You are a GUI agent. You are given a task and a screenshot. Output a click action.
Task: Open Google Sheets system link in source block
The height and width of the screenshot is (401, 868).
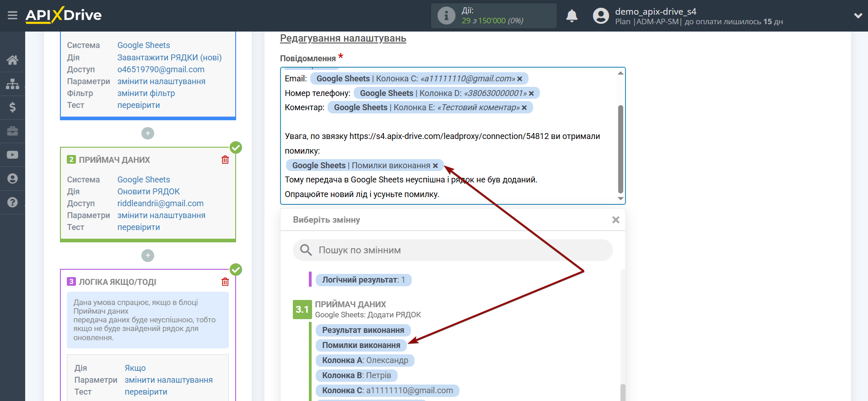(144, 45)
